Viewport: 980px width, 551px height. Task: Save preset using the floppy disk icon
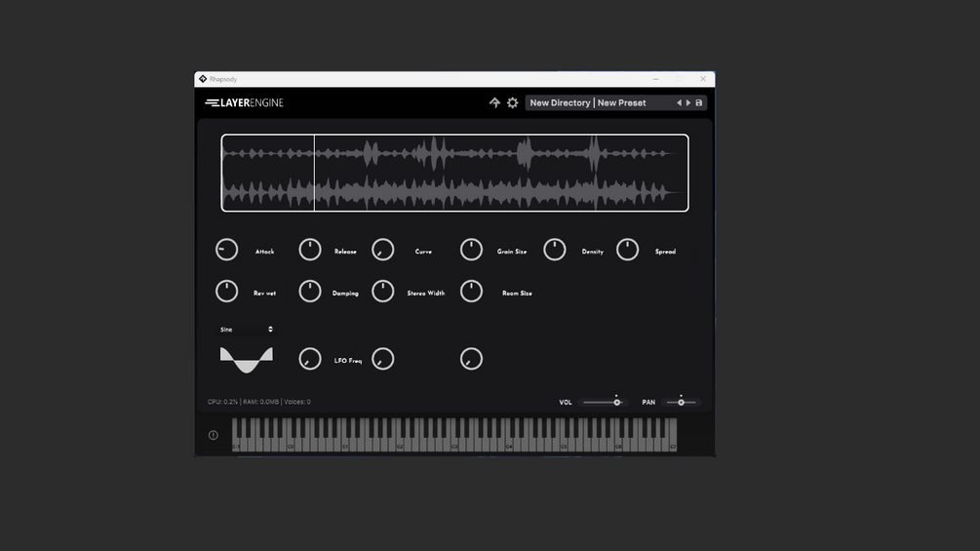pyautogui.click(x=699, y=102)
